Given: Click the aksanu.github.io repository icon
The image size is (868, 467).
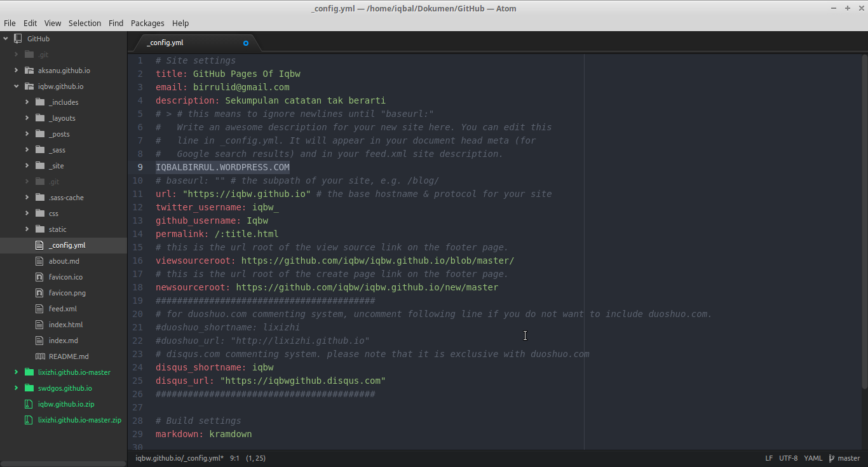Looking at the screenshot, I should [29, 71].
